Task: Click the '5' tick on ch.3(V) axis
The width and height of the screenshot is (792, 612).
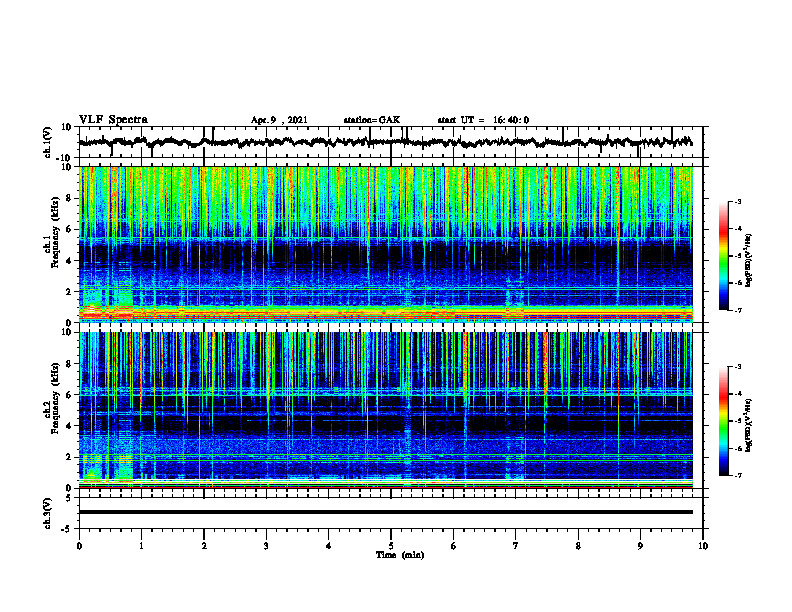Action: coord(70,498)
